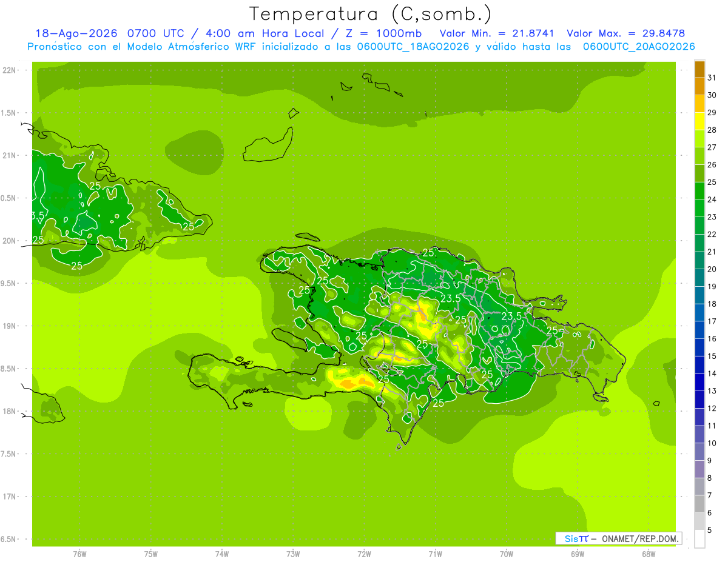Click the 22N latitude axis label
Viewport: 728px width, 562px height.
pyautogui.click(x=10, y=70)
